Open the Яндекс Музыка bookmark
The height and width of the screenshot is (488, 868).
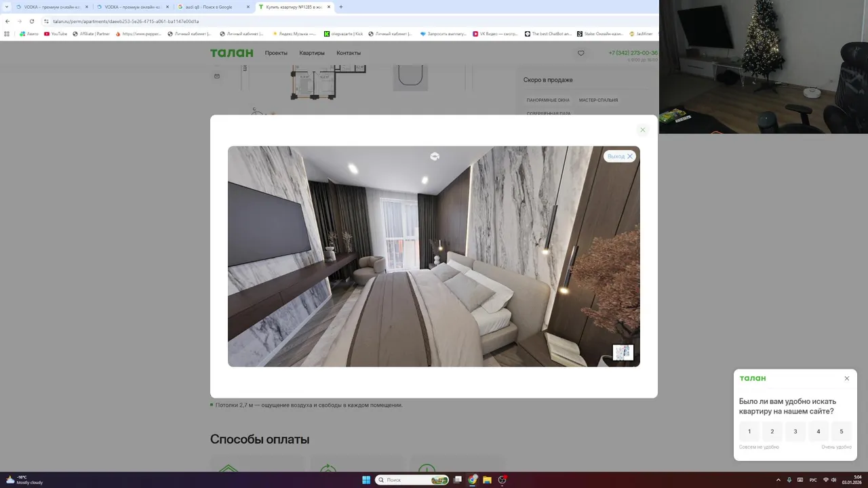pyautogui.click(x=294, y=33)
